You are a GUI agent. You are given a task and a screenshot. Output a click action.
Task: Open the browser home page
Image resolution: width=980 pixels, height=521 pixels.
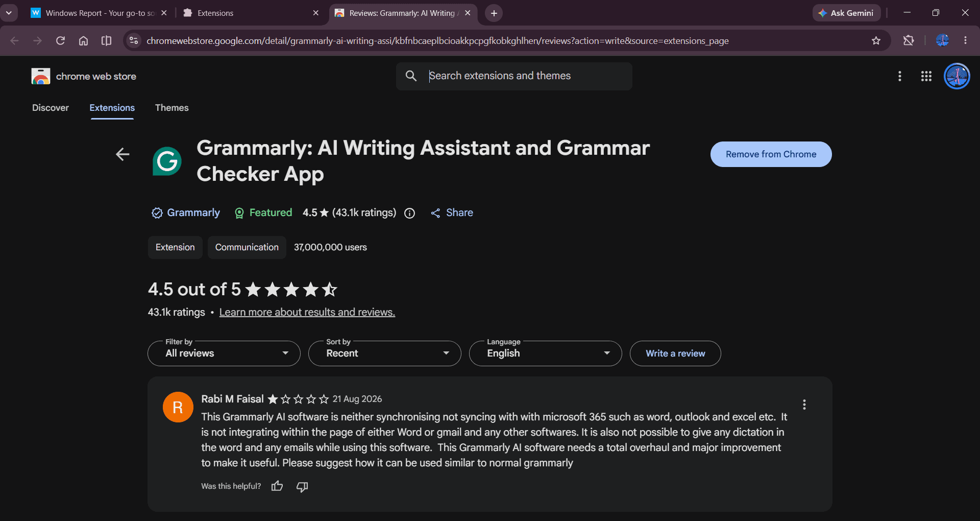[83, 40]
